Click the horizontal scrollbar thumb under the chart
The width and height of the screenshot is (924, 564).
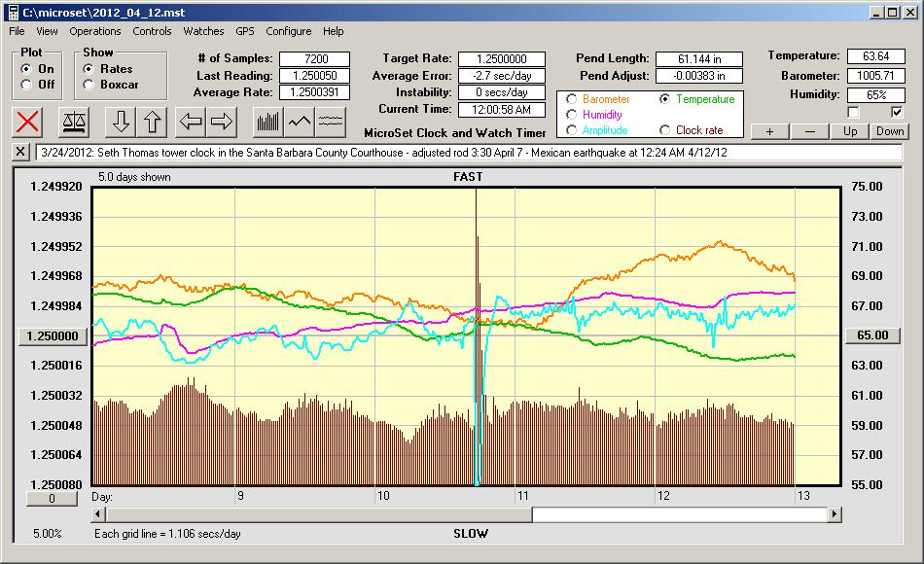(319, 514)
